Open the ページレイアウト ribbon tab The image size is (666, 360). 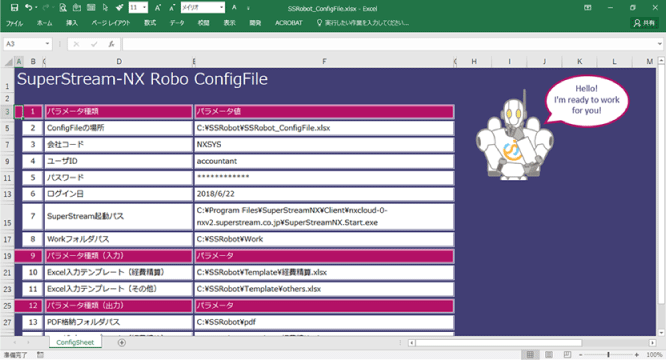[111, 23]
